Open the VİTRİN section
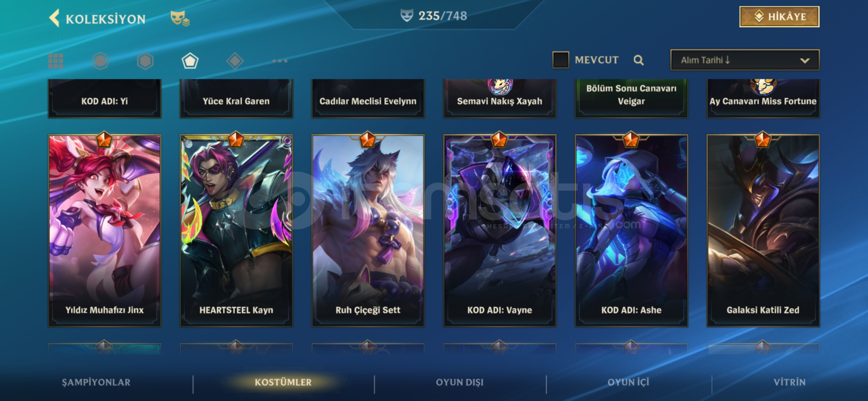The image size is (868, 401). (789, 382)
